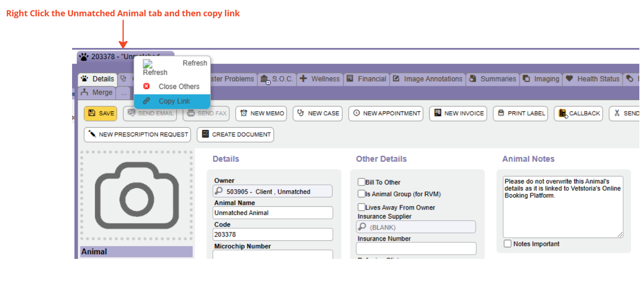This screenshot has width=644, height=292.
Task: Click the printer icon on Print Label
Action: pos(501,113)
